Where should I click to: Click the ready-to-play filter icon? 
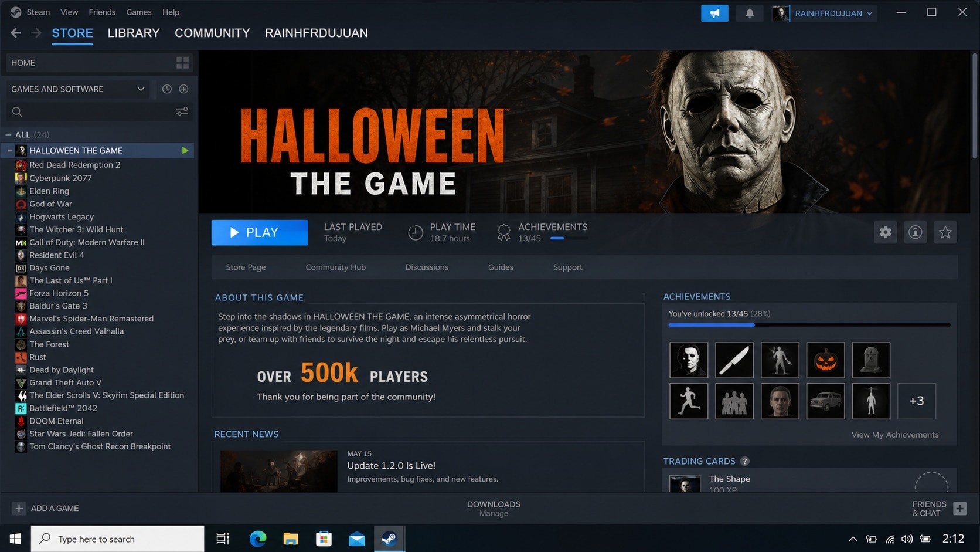[183, 89]
